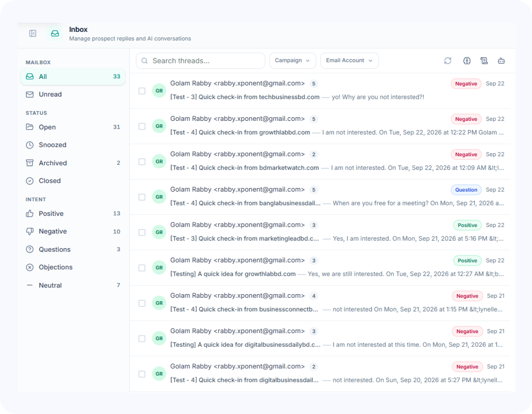Open thread '[Test - 4] Quick check-in from growthlabbd.com'
The height and width of the screenshot is (414, 532).
coord(240,132)
